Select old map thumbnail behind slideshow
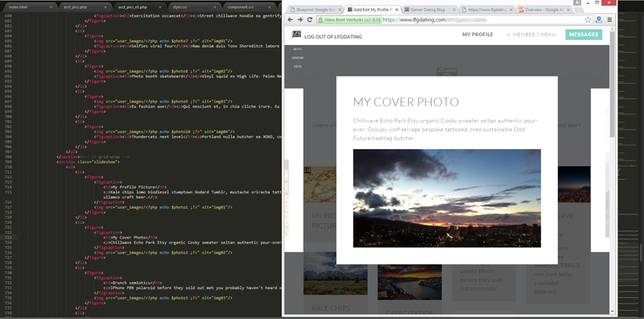Viewport: 644px width, 319px height. click(x=320, y=184)
